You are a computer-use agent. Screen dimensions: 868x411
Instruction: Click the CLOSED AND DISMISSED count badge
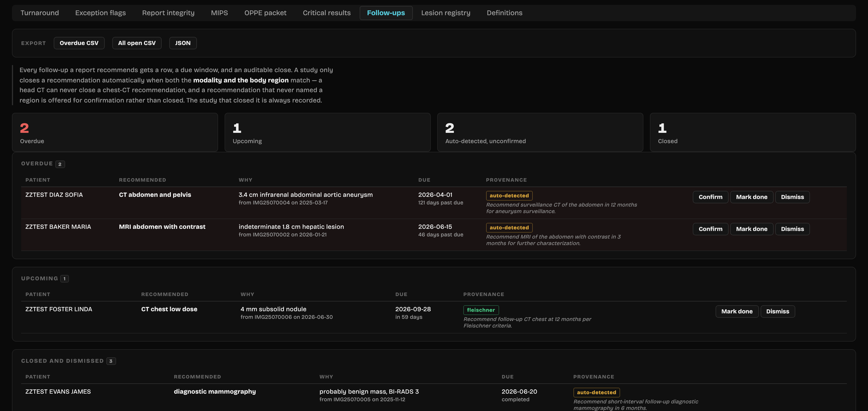click(x=111, y=361)
